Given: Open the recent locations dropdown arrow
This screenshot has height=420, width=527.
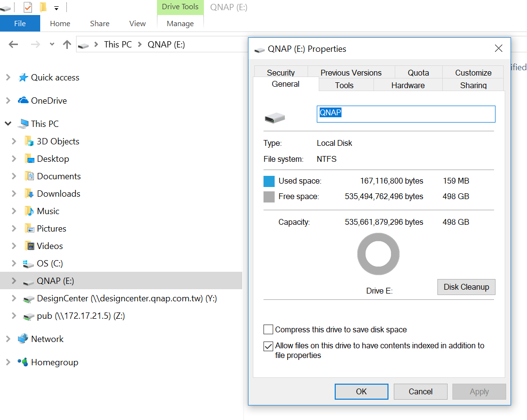Looking at the screenshot, I should pyautogui.click(x=52, y=45).
